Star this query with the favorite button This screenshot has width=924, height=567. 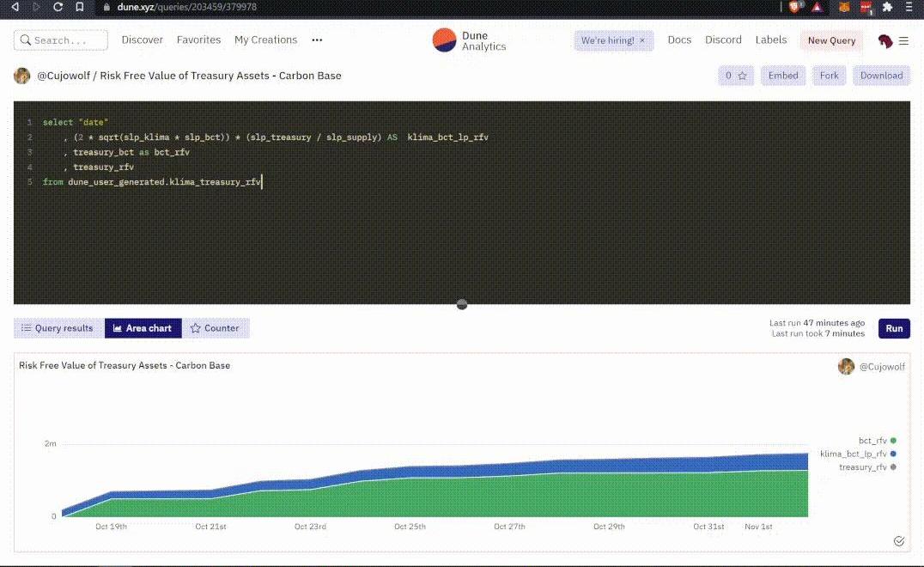pos(735,76)
